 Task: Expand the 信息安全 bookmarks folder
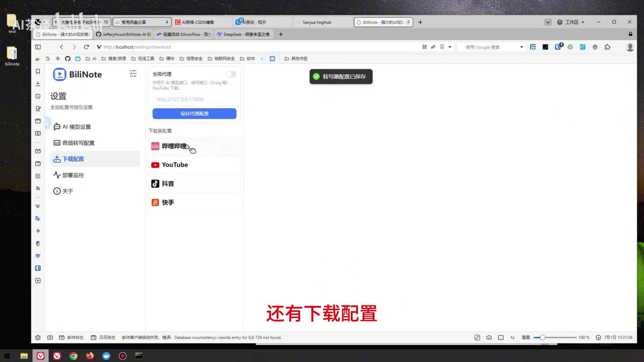tap(191, 59)
